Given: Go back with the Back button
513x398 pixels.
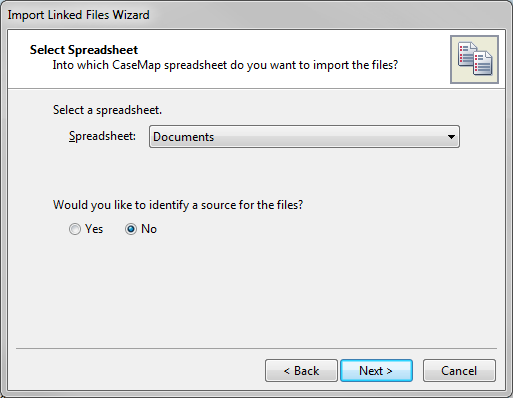Looking at the screenshot, I should 301,371.
